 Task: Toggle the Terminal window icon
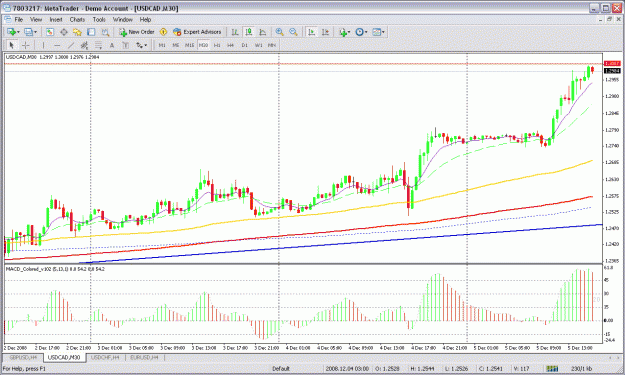point(91,32)
